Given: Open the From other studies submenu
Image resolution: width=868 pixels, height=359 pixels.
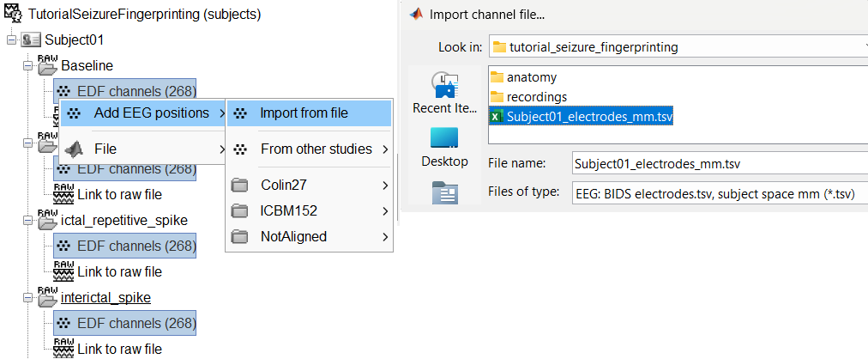Looking at the screenshot, I should click(316, 149).
